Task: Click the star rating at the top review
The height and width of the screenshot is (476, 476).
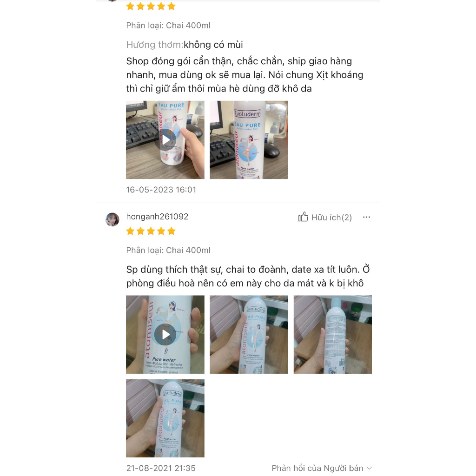Action: (x=151, y=6)
